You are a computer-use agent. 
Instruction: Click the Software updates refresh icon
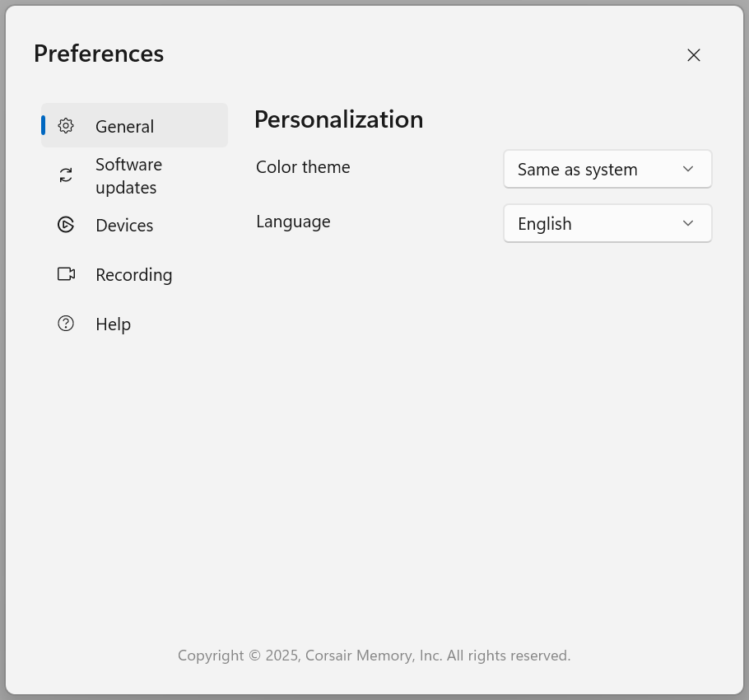[x=66, y=175]
